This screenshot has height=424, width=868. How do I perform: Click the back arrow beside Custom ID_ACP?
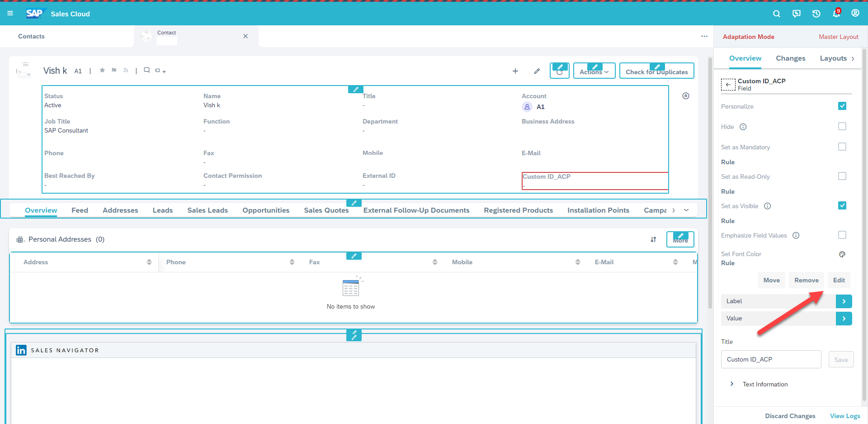[728, 85]
